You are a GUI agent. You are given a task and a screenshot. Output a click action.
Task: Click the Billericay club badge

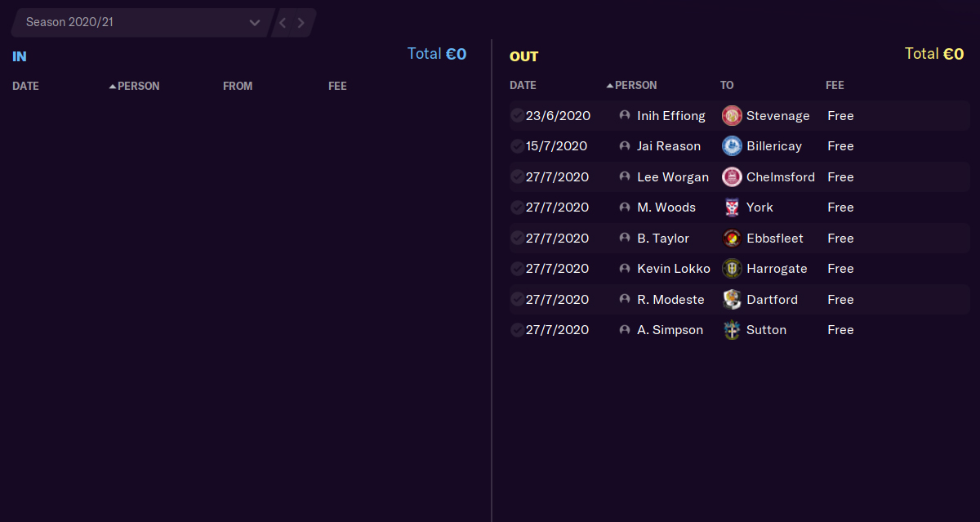(x=732, y=146)
